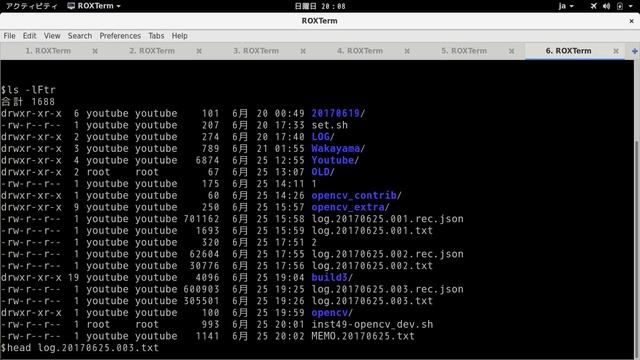Click the power status icon

[620, 6]
